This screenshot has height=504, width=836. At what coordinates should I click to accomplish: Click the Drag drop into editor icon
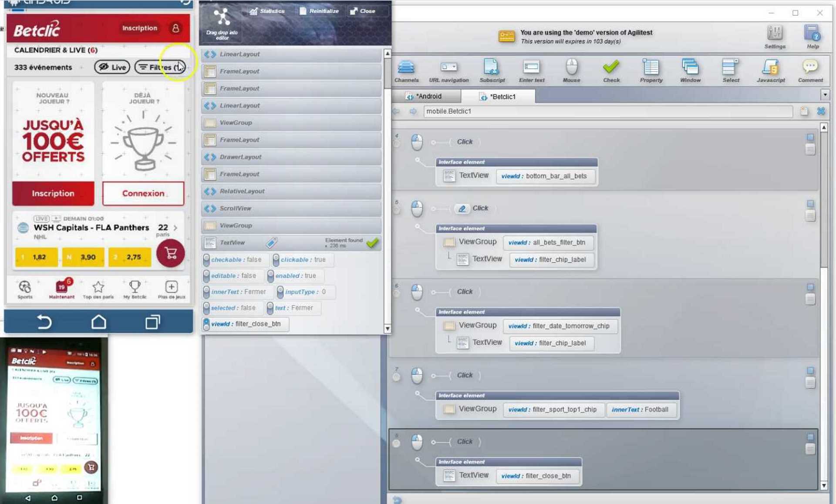click(222, 23)
